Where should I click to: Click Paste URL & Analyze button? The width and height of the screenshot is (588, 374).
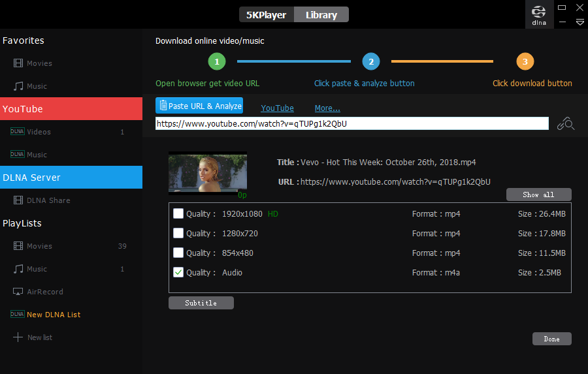pos(199,106)
